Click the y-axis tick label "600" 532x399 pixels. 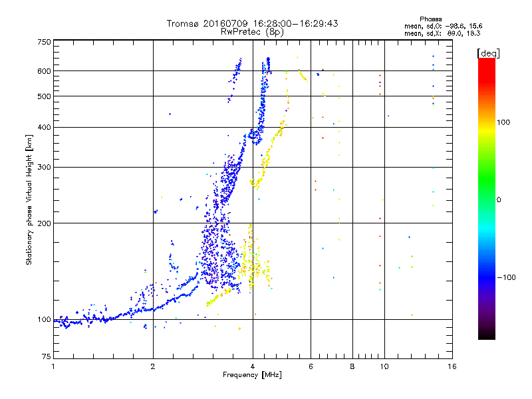click(x=44, y=71)
